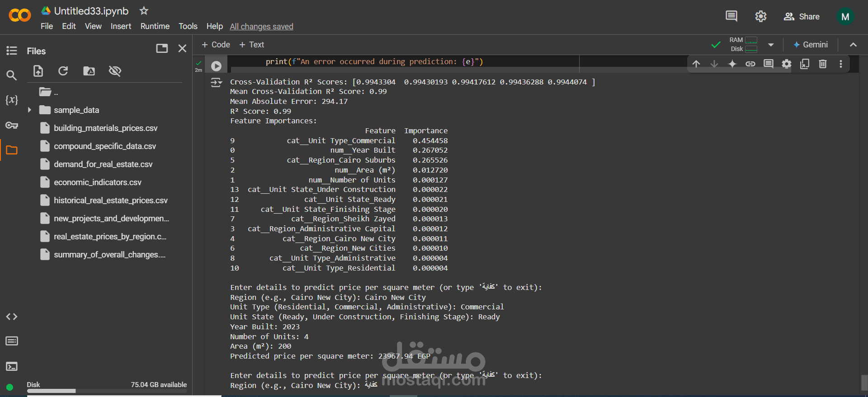The image size is (868, 397).
Task: Open the File menu
Action: point(47,26)
